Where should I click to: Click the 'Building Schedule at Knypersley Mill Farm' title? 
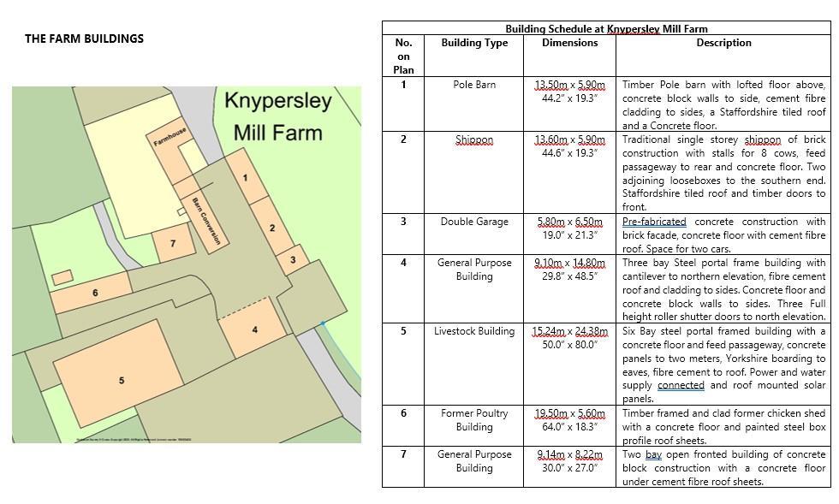point(606,29)
